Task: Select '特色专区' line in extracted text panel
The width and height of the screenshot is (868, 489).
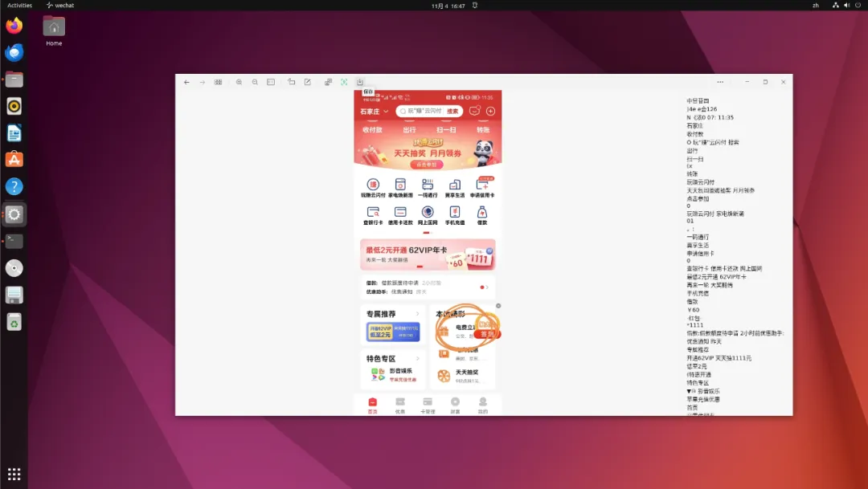Action: pos(698,383)
